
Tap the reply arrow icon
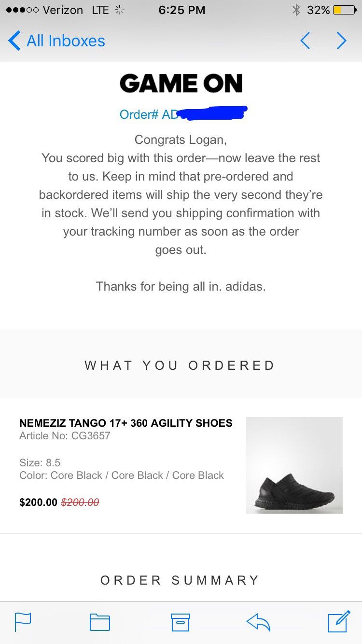(258, 622)
